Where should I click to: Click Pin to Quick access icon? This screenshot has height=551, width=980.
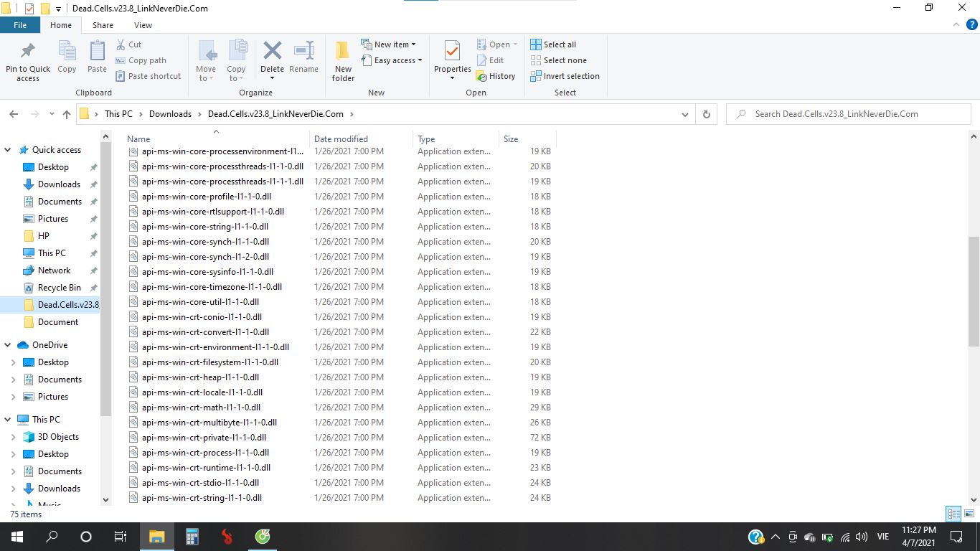pos(28,51)
